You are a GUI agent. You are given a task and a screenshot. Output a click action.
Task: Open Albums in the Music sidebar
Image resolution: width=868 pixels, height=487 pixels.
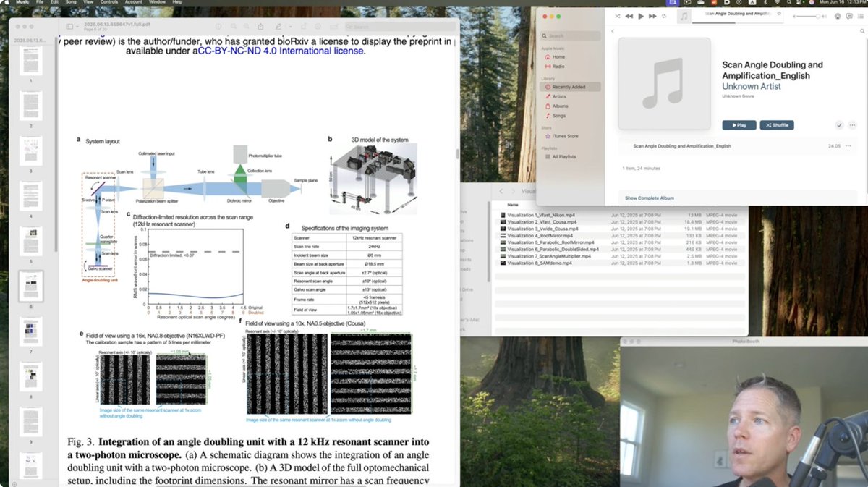point(560,106)
